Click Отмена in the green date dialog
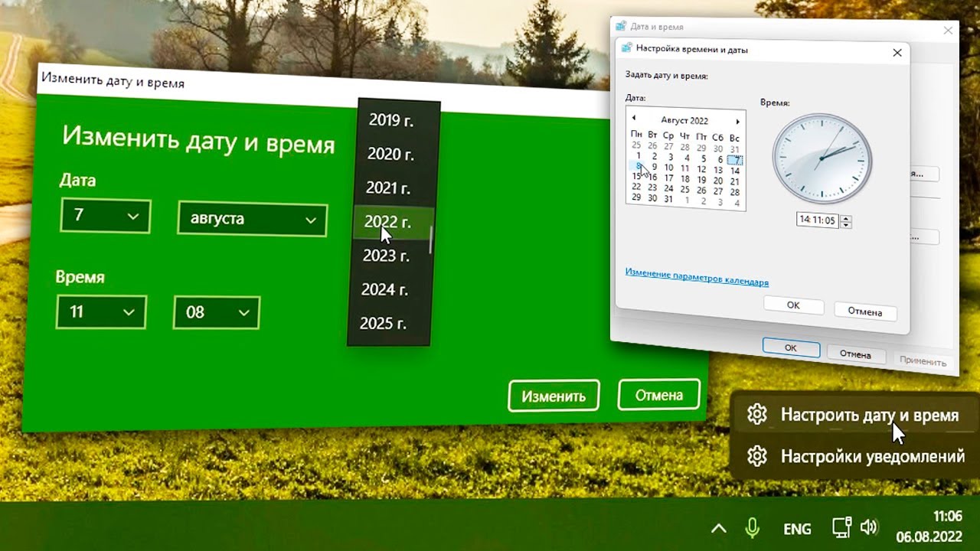This screenshot has width=980, height=551. point(658,395)
